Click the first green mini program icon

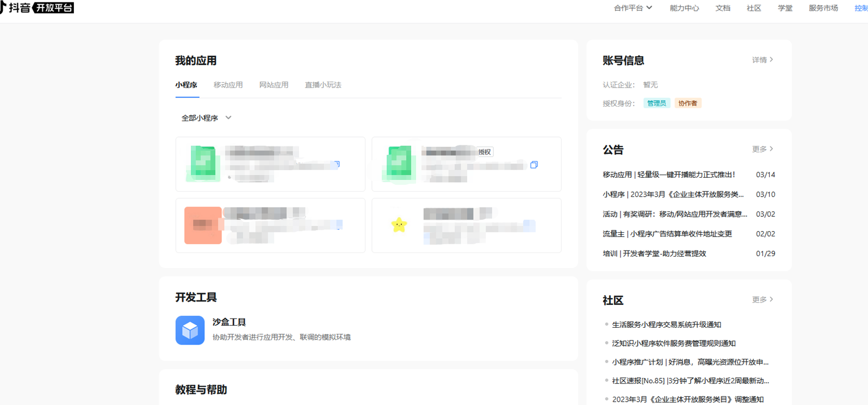[203, 163]
